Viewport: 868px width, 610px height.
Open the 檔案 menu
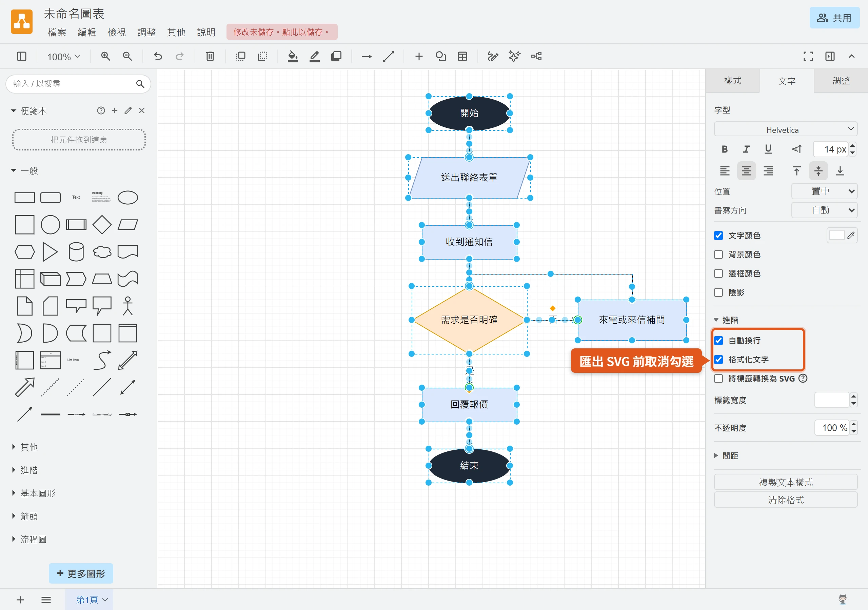click(57, 32)
